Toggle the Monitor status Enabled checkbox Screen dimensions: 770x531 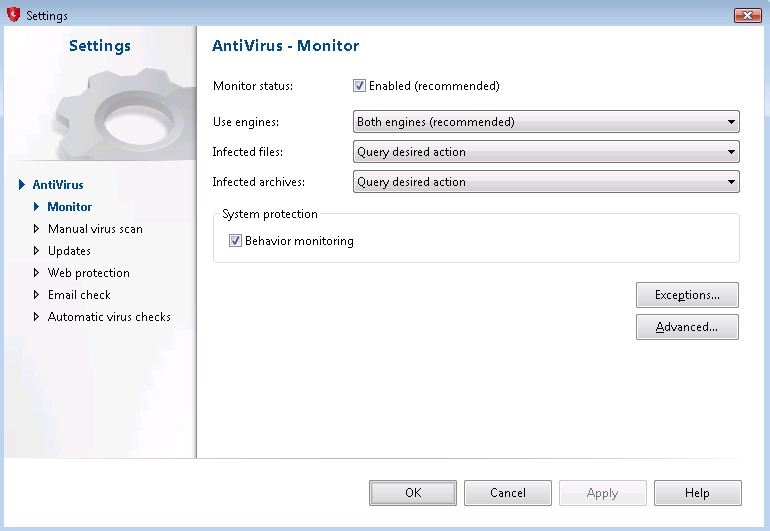(360, 86)
